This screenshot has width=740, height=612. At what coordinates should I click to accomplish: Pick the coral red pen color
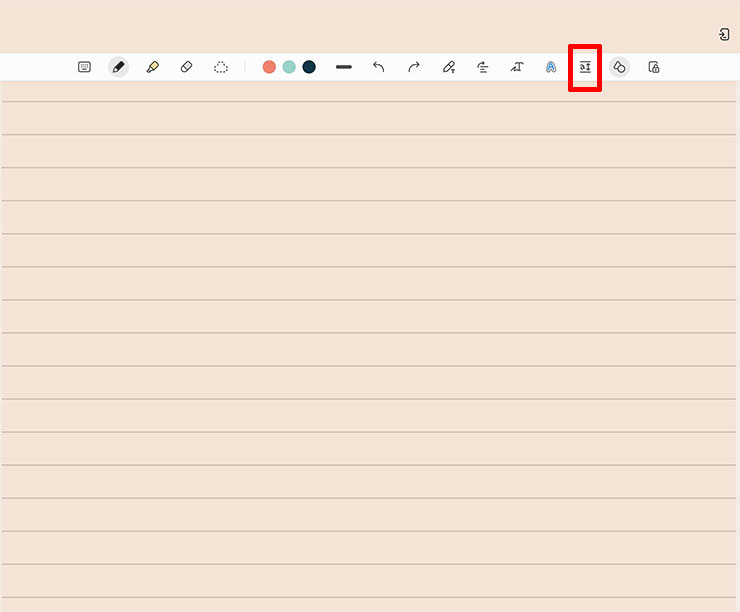click(269, 67)
